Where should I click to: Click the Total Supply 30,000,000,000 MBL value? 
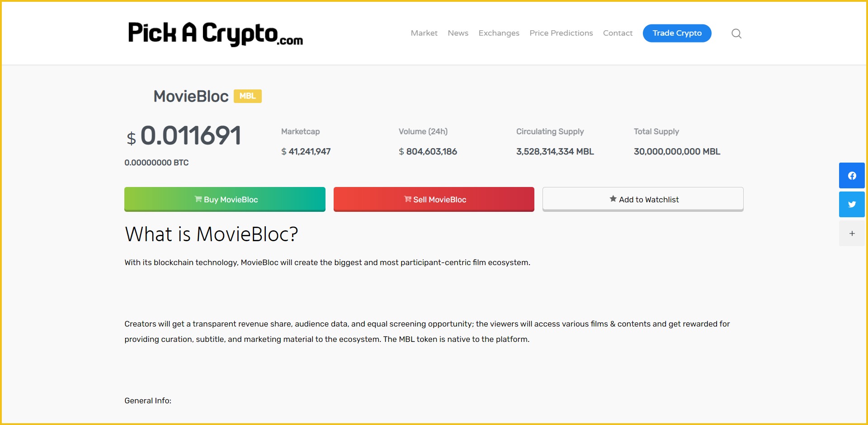pos(677,152)
